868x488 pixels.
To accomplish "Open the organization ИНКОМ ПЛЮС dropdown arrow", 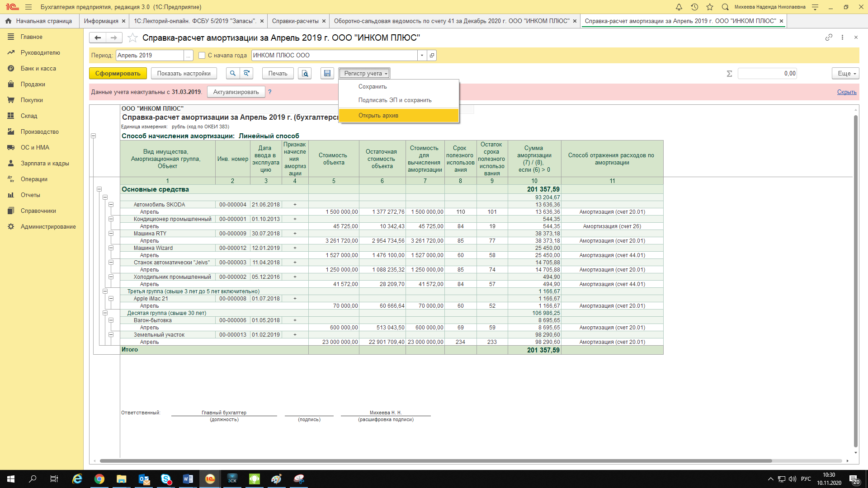I will (422, 55).
